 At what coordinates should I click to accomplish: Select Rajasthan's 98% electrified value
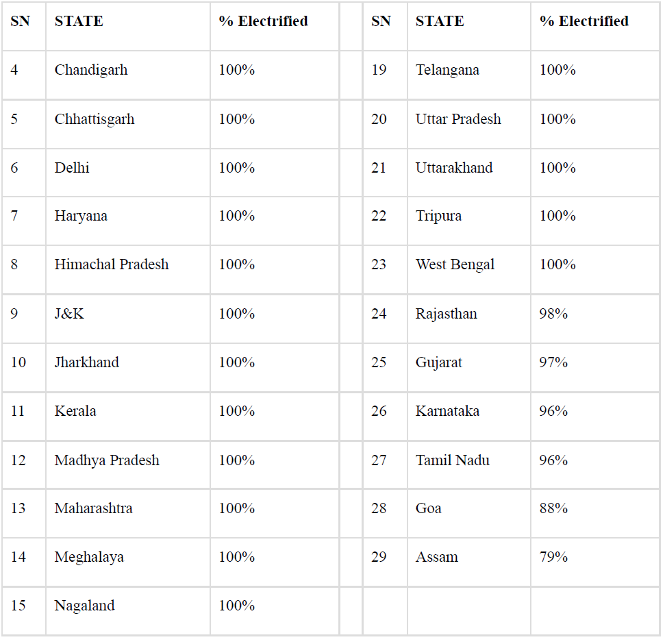[x=553, y=314]
